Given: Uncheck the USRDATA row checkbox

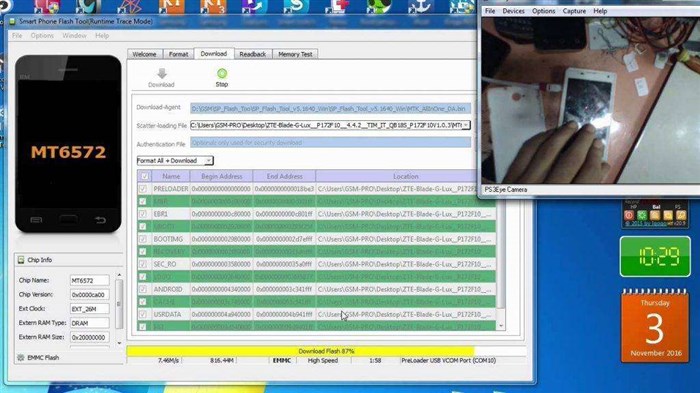Looking at the screenshot, I should tap(143, 314).
